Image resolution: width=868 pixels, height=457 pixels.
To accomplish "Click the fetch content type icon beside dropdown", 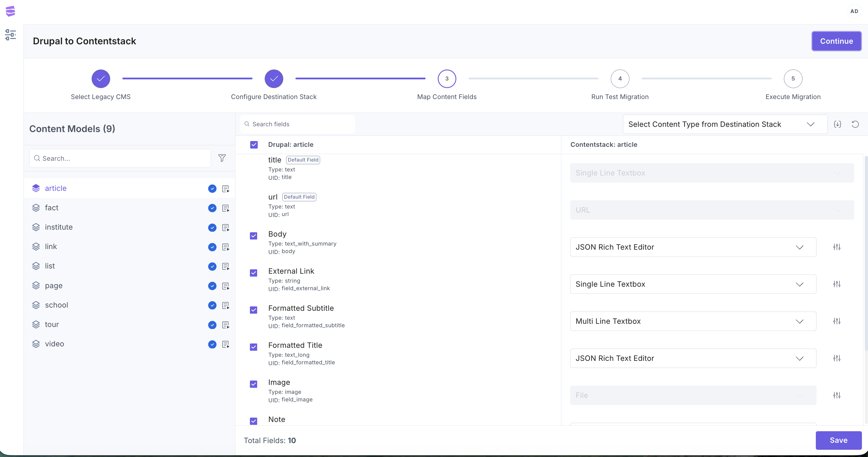I will pyautogui.click(x=838, y=124).
